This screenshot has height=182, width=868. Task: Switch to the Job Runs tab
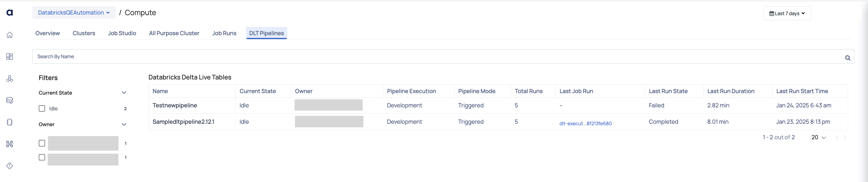(224, 33)
